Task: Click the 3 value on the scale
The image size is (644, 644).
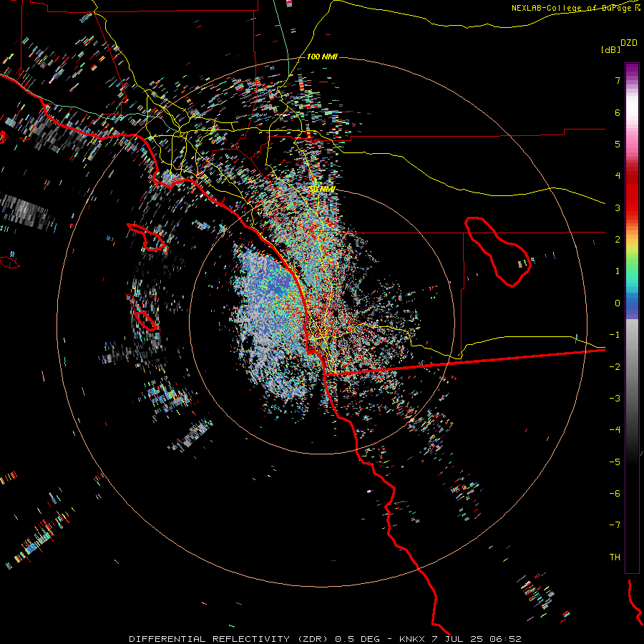Action: [x=618, y=208]
